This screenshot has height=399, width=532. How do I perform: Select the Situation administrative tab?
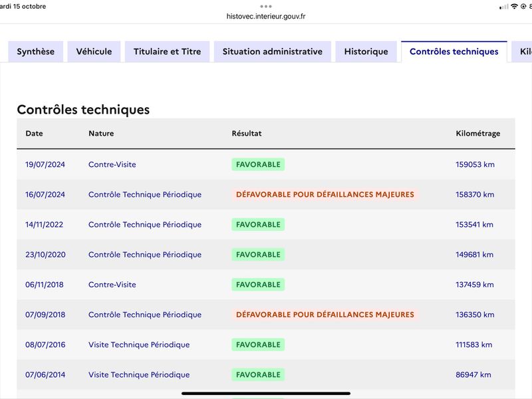273,52
